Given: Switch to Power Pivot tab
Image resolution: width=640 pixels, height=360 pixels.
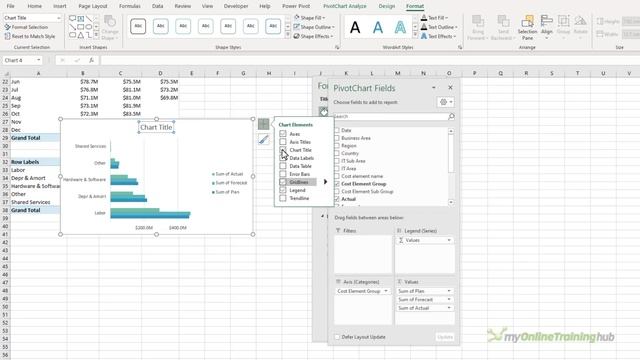Looking at the screenshot, I should [x=296, y=6].
